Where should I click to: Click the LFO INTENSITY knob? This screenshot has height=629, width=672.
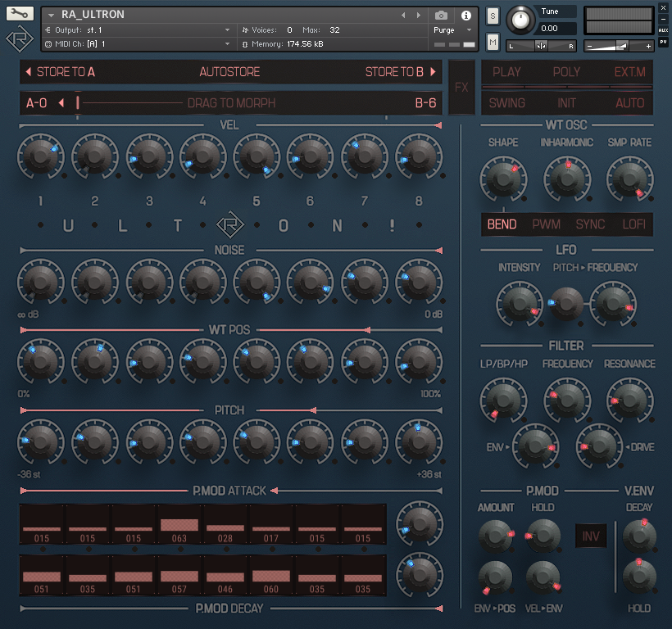520,304
